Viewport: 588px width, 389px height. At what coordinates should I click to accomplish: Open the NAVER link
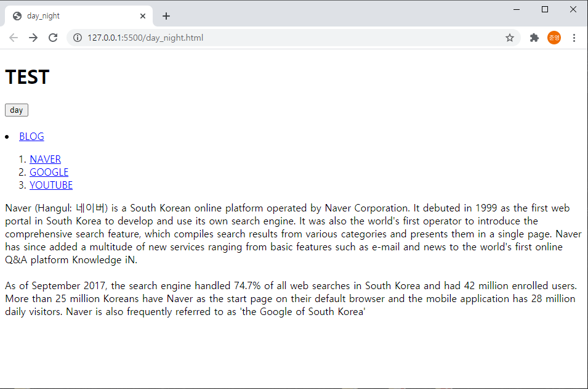[45, 159]
